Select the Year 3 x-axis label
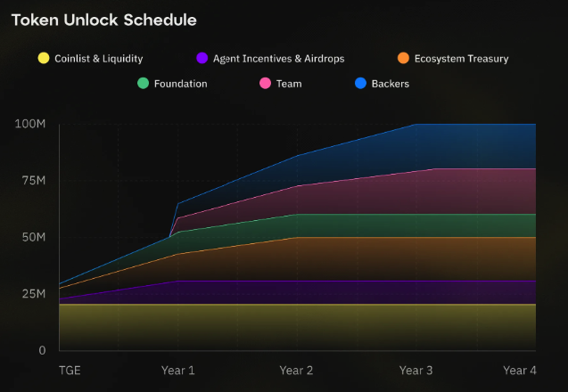The image size is (568, 392). (x=416, y=370)
